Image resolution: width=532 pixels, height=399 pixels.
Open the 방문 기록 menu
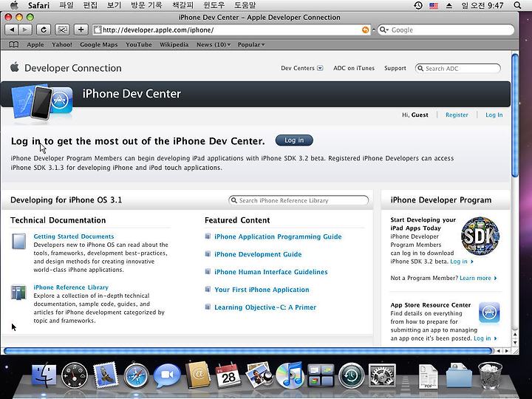[x=146, y=5]
